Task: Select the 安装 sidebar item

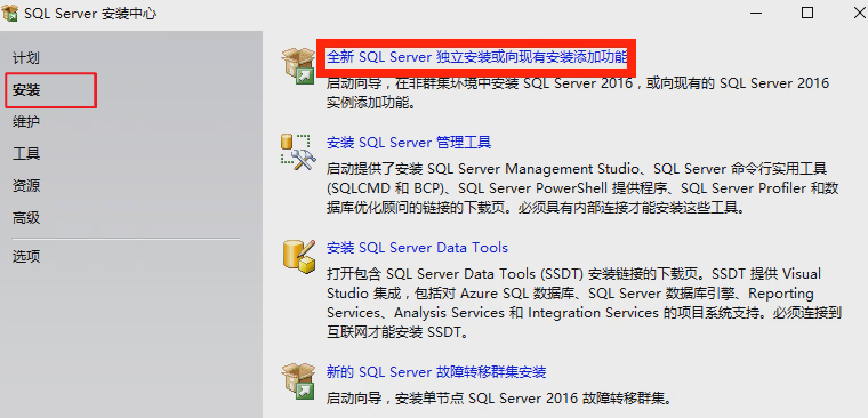Action: 26,90
